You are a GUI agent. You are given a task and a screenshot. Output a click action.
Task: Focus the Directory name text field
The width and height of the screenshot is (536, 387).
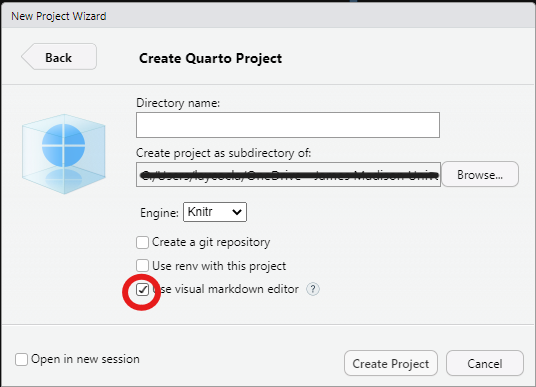[x=288, y=125]
